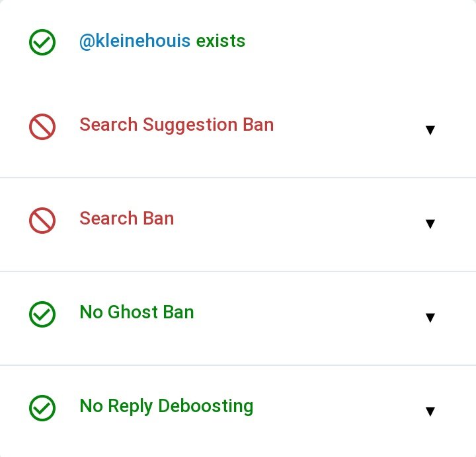Click the "Search Suggestion Ban" label text
The height and width of the screenshot is (457, 476).
coord(177,125)
